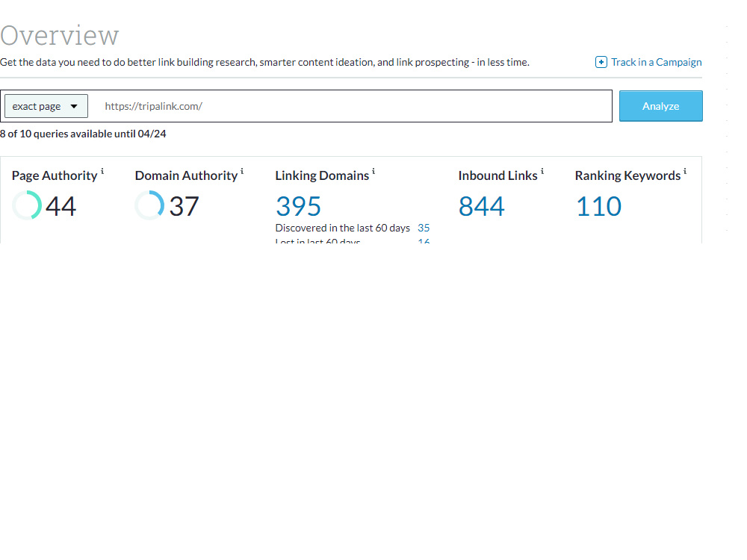Open the 110 ranking keywords count
This screenshot has width=747, height=560.
598,206
